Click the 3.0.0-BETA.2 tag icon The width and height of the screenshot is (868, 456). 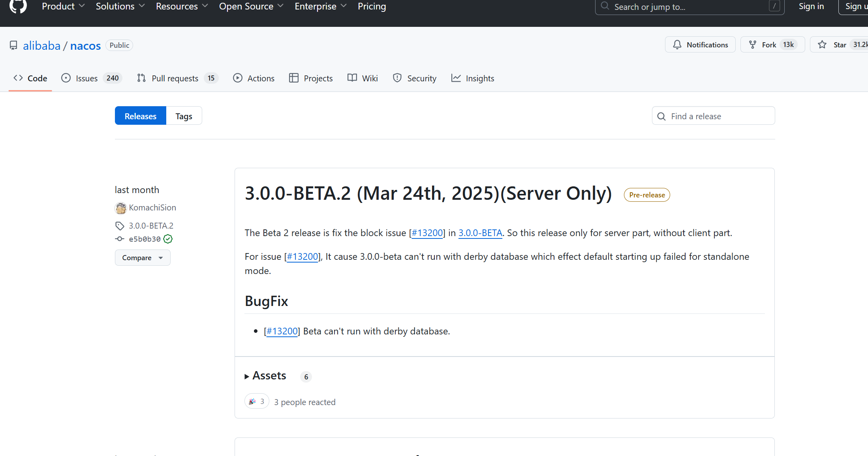(x=120, y=226)
